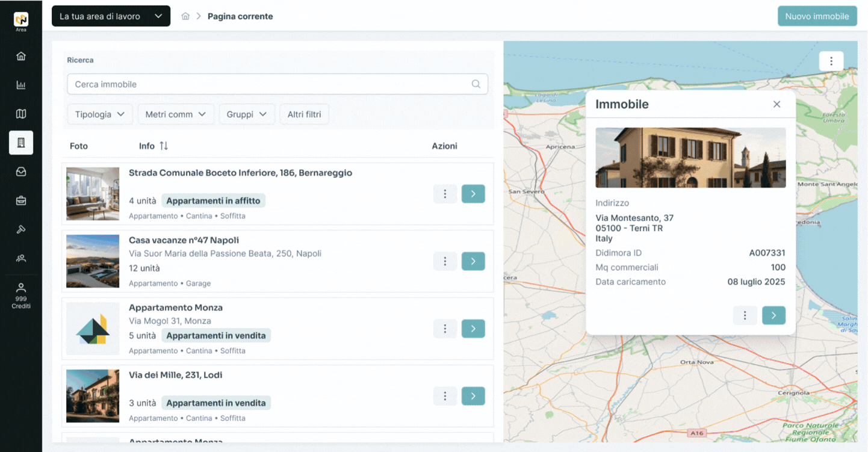This screenshot has height=452, width=868.
Task: Open arrow for Via dei Mille, Lodi
Action: point(473,396)
